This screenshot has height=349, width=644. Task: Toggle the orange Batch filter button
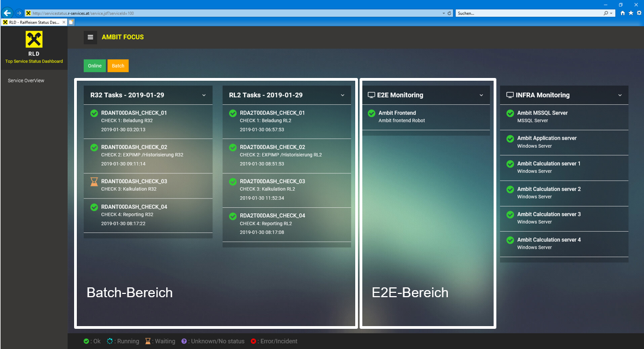tap(118, 66)
